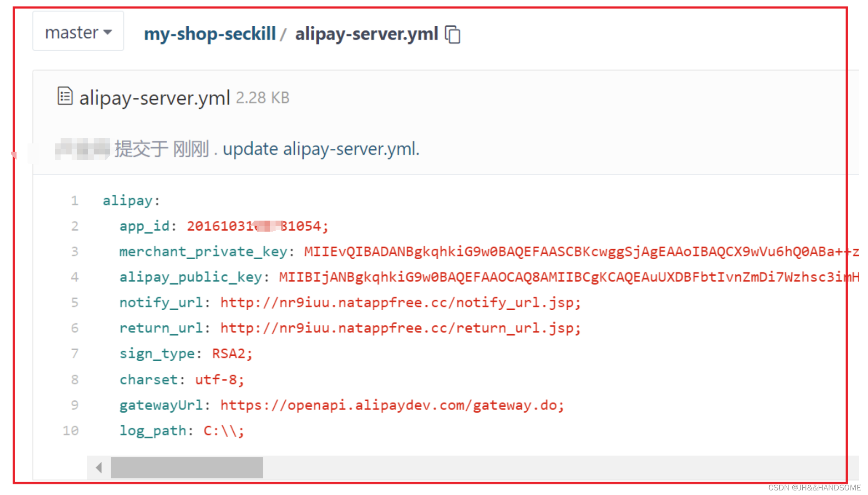868x495 pixels.
Task: Select line number 1
Action: tap(75, 200)
